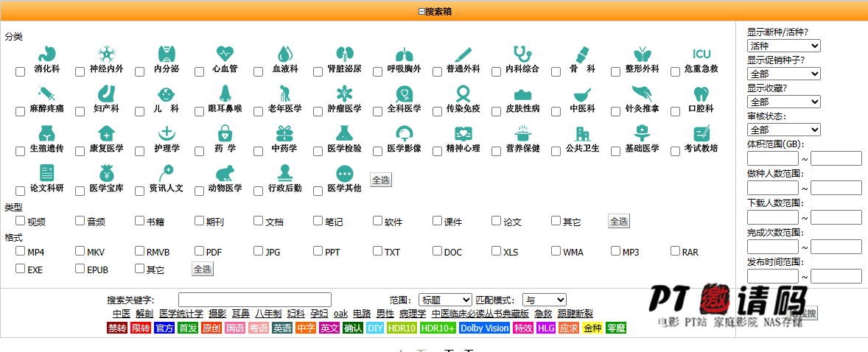Click the stomach icon for 消化科

coord(46,54)
